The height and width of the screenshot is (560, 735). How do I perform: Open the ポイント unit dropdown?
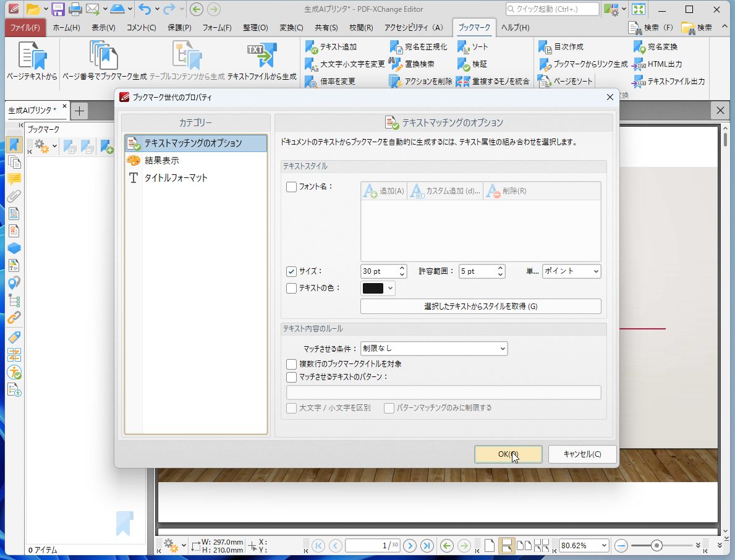coord(571,271)
